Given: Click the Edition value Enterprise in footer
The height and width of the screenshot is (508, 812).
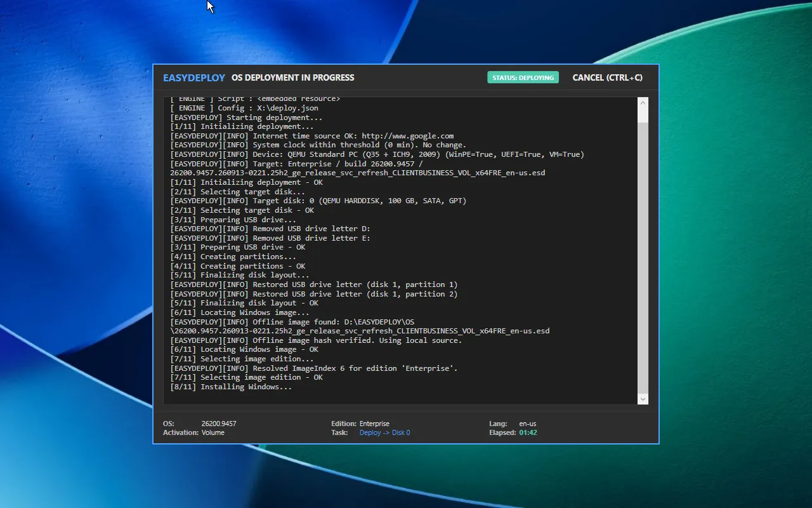Looking at the screenshot, I should 374,424.
